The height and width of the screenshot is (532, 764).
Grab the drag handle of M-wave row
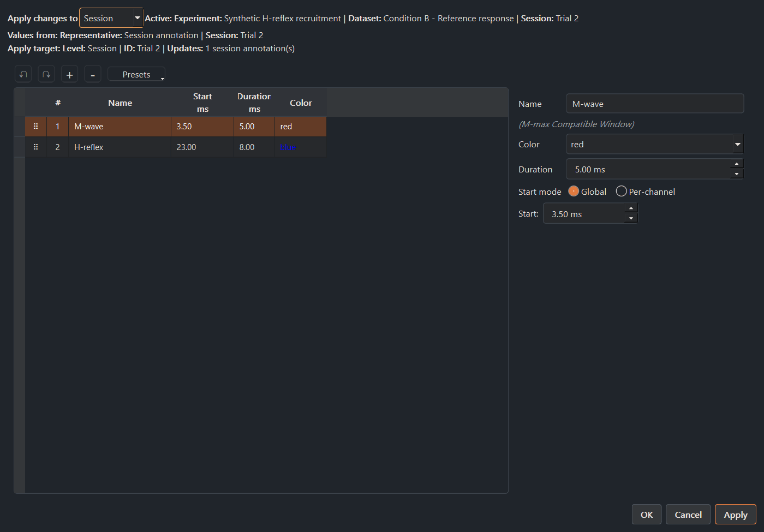[x=36, y=127]
